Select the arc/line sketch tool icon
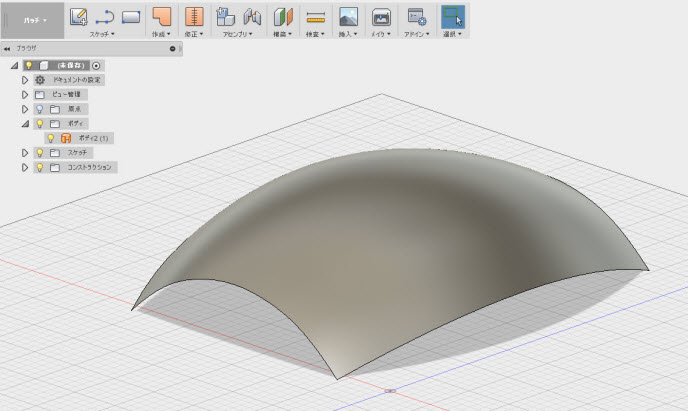This screenshot has height=411, width=688. pos(105,17)
